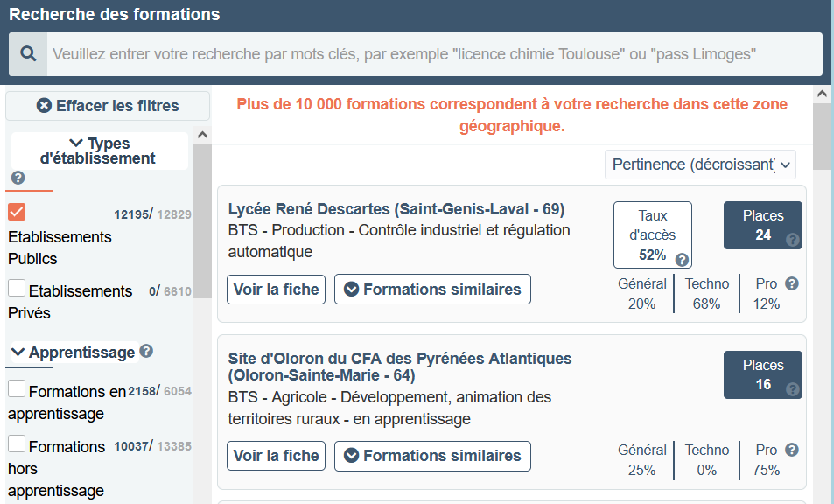The image size is (834, 504).
Task: Click the results list scrollbar up arrow
Action: tap(822, 94)
